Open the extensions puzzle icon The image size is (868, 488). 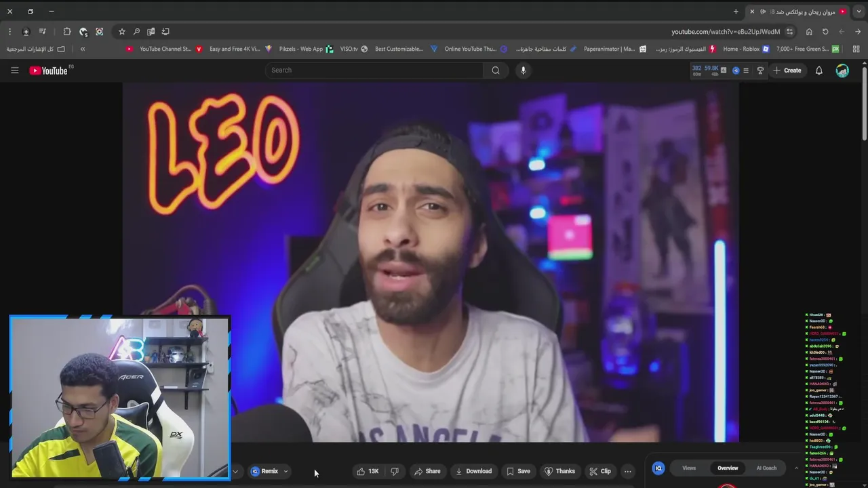pyautogui.click(x=66, y=32)
